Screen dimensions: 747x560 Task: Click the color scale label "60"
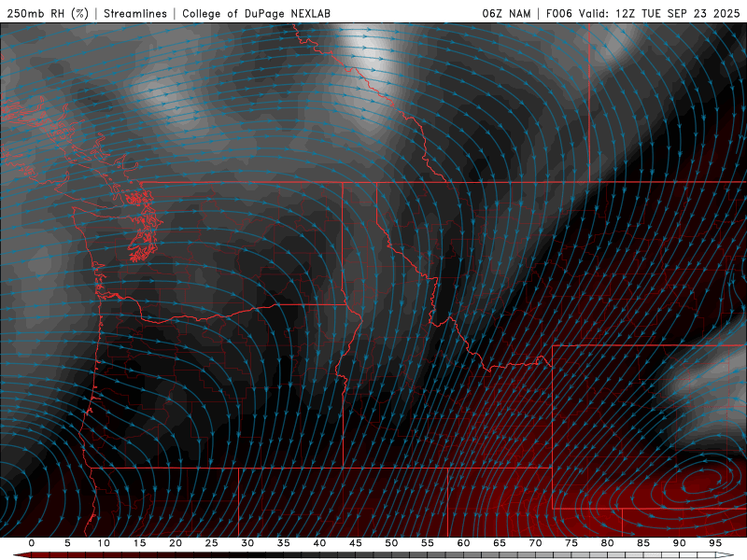463,543
